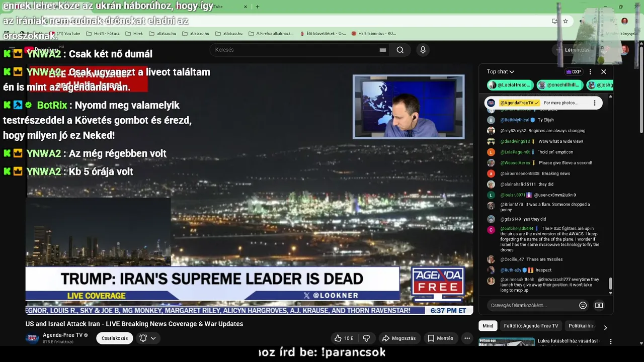Click the Létrehozás create button
This screenshot has height=362, width=644.
pyautogui.click(x=573, y=50)
